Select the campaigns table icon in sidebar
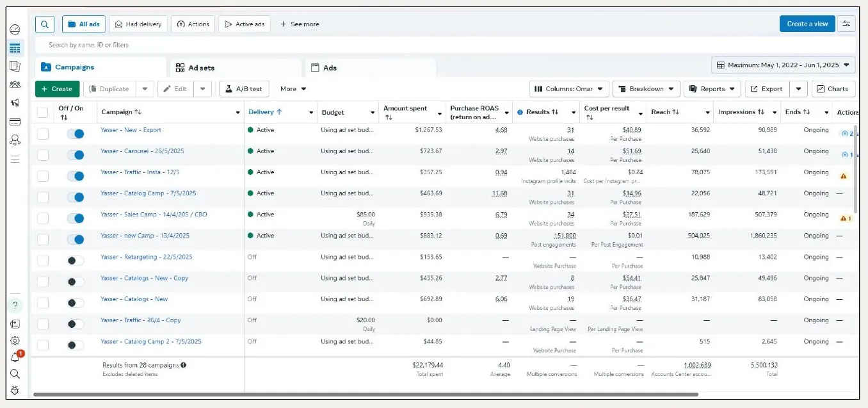Image resolution: width=868 pixels, height=408 pixels. click(15, 48)
